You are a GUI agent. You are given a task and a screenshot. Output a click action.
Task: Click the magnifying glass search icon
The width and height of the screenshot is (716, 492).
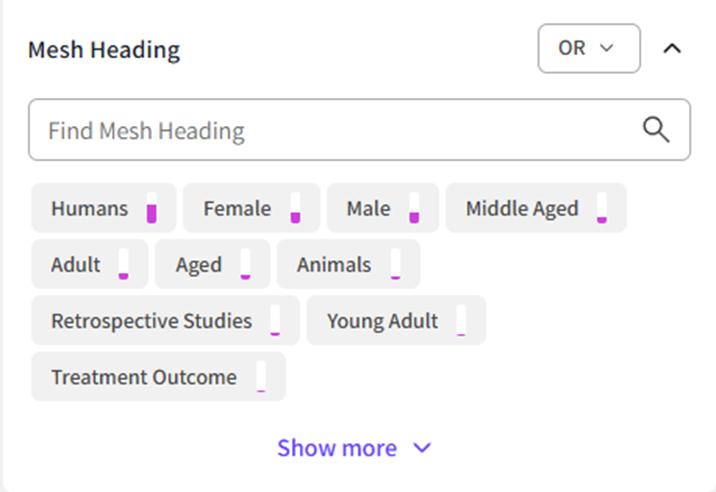[656, 130]
